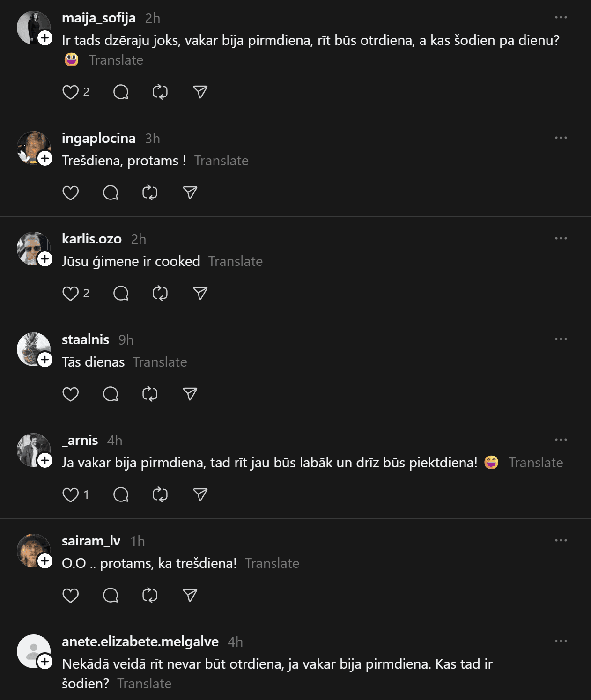The width and height of the screenshot is (591, 700).
Task: Follow anete.elizabete.melgalve using avatar plus badge
Action: [x=45, y=662]
